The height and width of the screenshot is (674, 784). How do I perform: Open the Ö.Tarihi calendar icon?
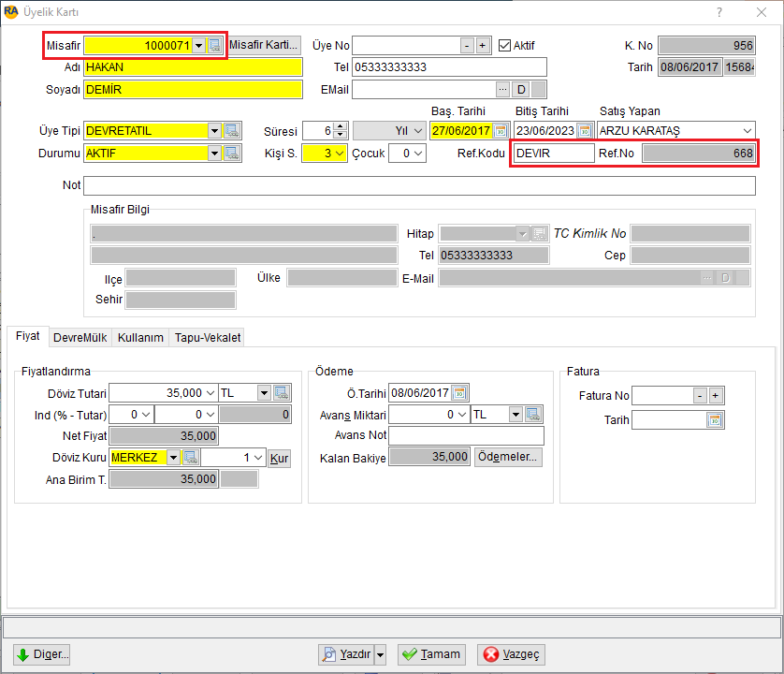459,393
